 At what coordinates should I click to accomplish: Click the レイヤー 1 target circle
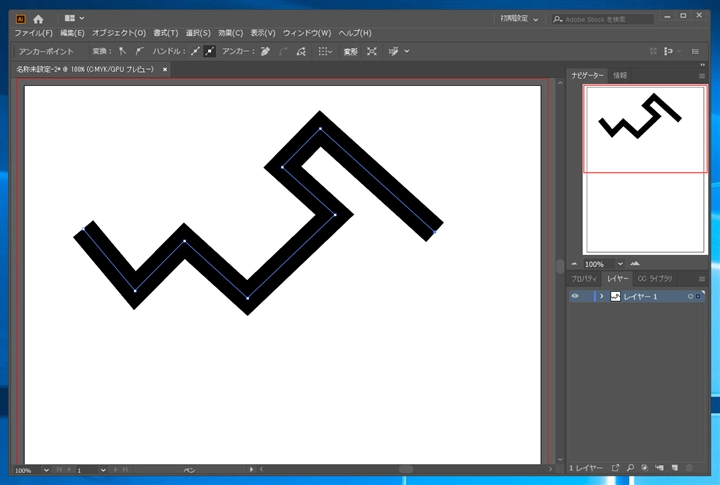point(690,297)
